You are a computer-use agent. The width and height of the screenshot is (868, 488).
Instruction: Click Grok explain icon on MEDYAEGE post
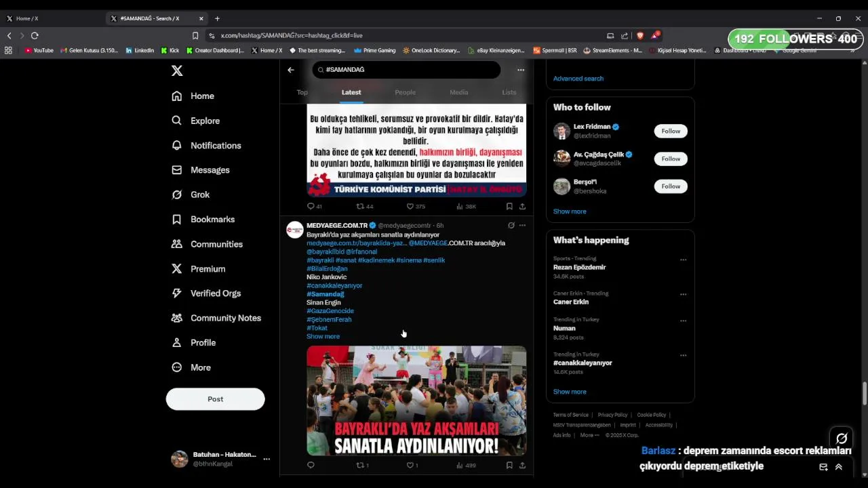[511, 225]
